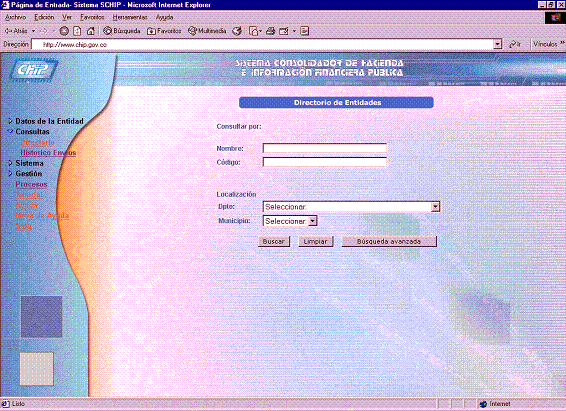Click the Listo status bar text

[x=18, y=404]
